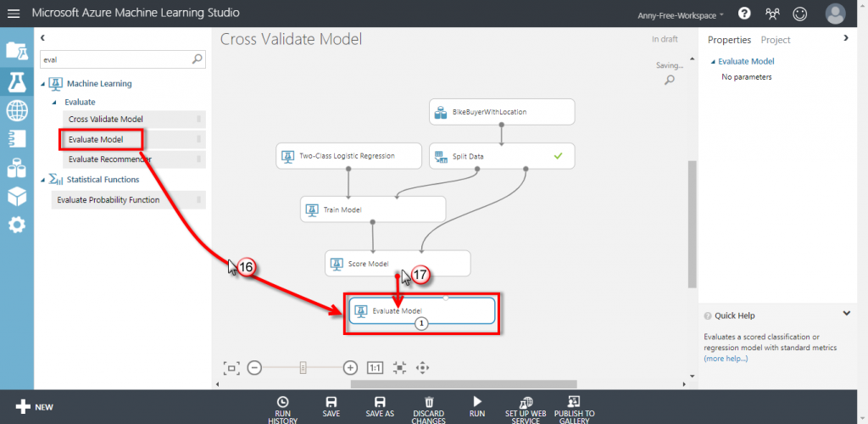This screenshot has width=868, height=424.
Task: Select the BikeBuyerWithLocation dataset node
Action: (x=502, y=112)
